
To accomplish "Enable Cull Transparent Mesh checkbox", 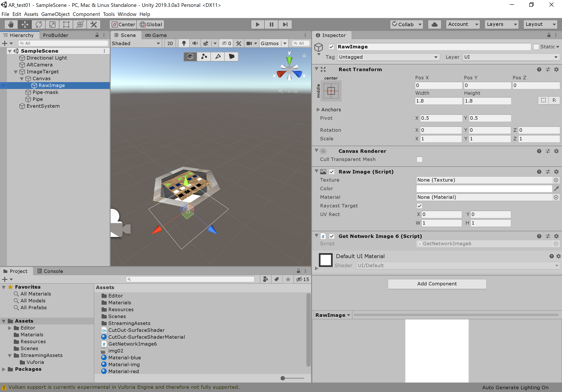I will 419,159.
